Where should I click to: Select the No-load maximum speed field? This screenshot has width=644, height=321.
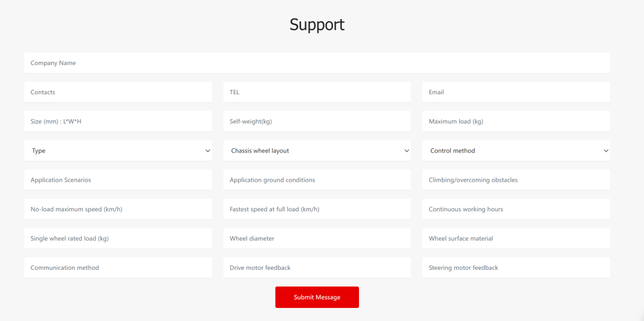[x=117, y=209]
